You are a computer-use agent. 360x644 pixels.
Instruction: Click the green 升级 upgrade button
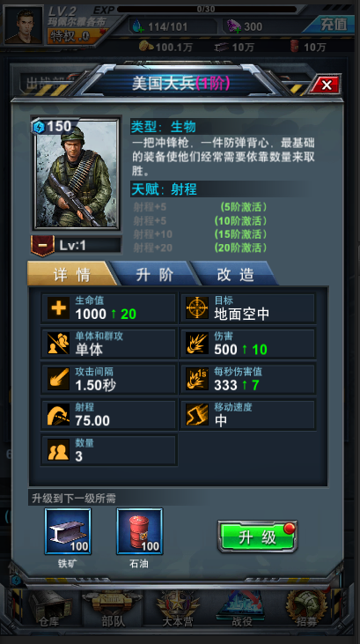tap(257, 537)
